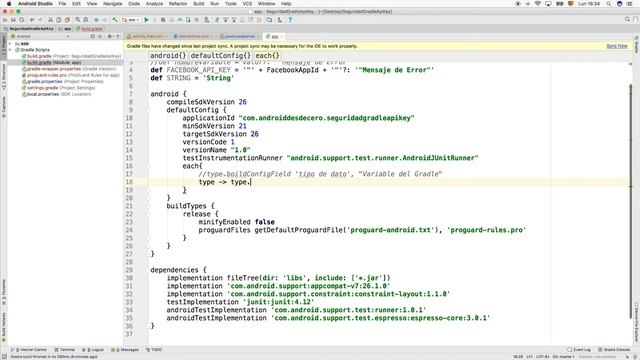Switch to the activity_main.xml tab
The image size is (640, 360).
pyautogui.click(x=147, y=36)
